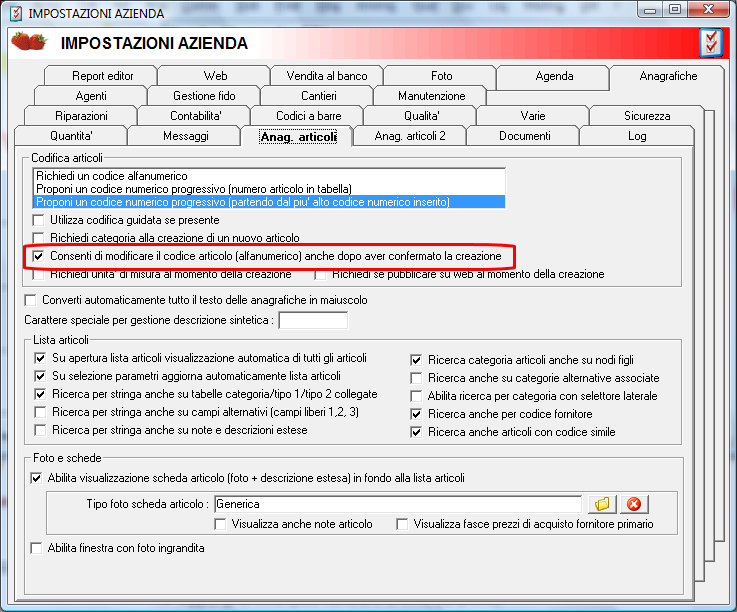
Task: Open the Quantita' tab
Action: 71,136
